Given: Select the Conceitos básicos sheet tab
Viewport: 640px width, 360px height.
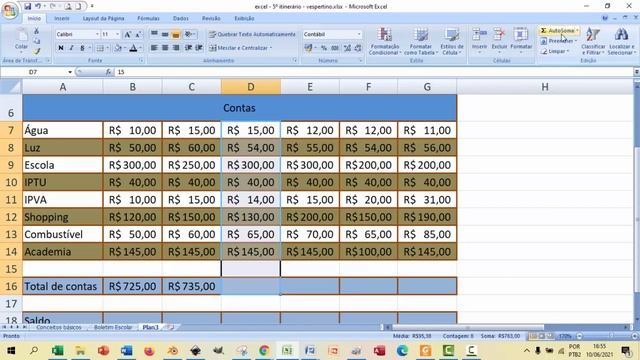Looking at the screenshot, I should click(x=59, y=327).
